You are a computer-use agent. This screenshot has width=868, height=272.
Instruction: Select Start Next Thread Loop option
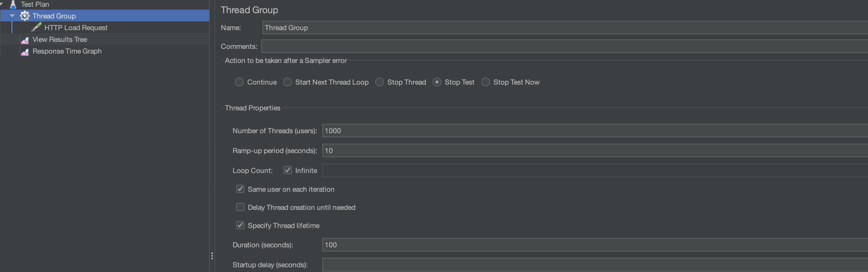[287, 82]
